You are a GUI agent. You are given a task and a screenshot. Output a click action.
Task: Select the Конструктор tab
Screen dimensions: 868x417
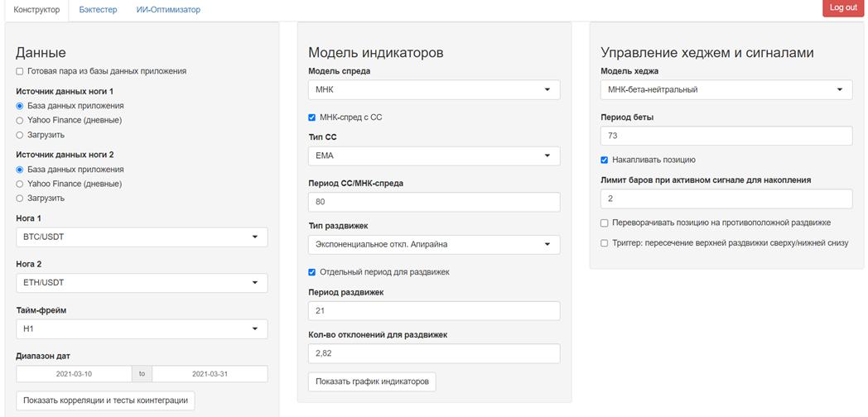point(36,10)
